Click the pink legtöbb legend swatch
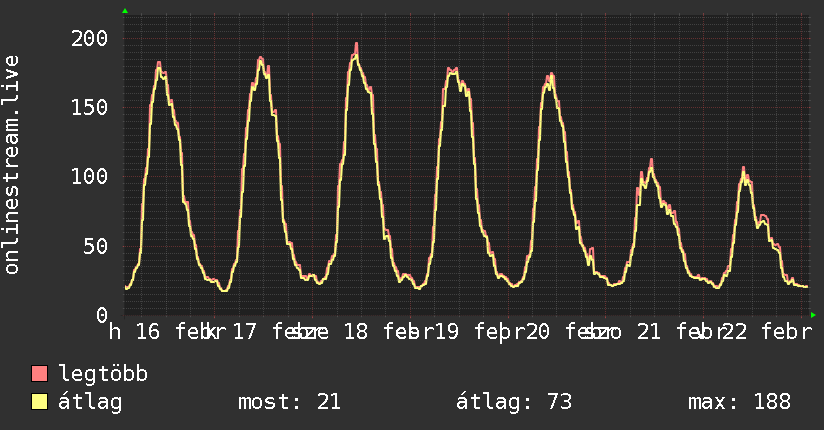The width and height of the screenshot is (824, 430). click(39, 373)
